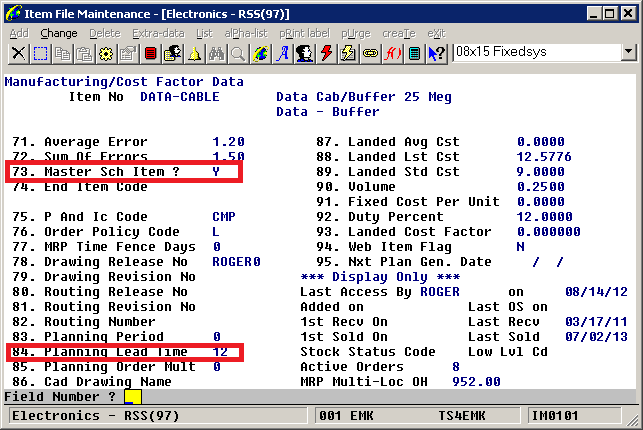The image size is (643, 430).
Task: Click the Landed Cost Factor value 0.000000
Action: (x=548, y=232)
